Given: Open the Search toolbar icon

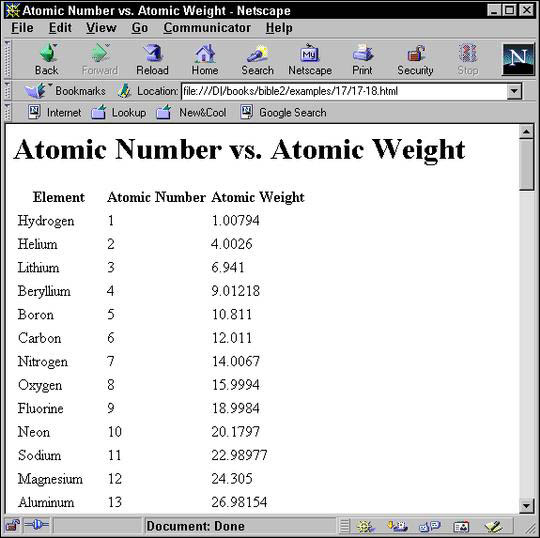Looking at the screenshot, I should [x=257, y=54].
